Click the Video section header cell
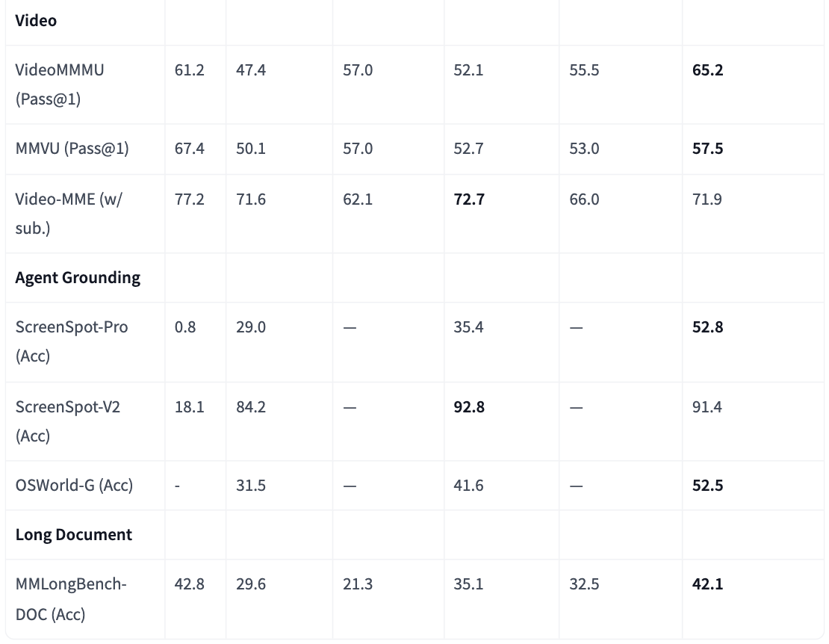 coord(36,20)
